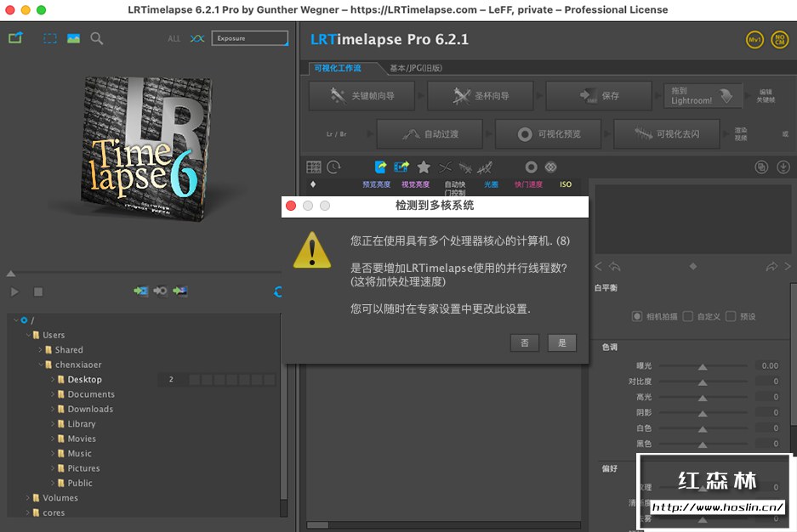Click the magnifier search icon
This screenshot has width=797, height=532.
pos(97,38)
